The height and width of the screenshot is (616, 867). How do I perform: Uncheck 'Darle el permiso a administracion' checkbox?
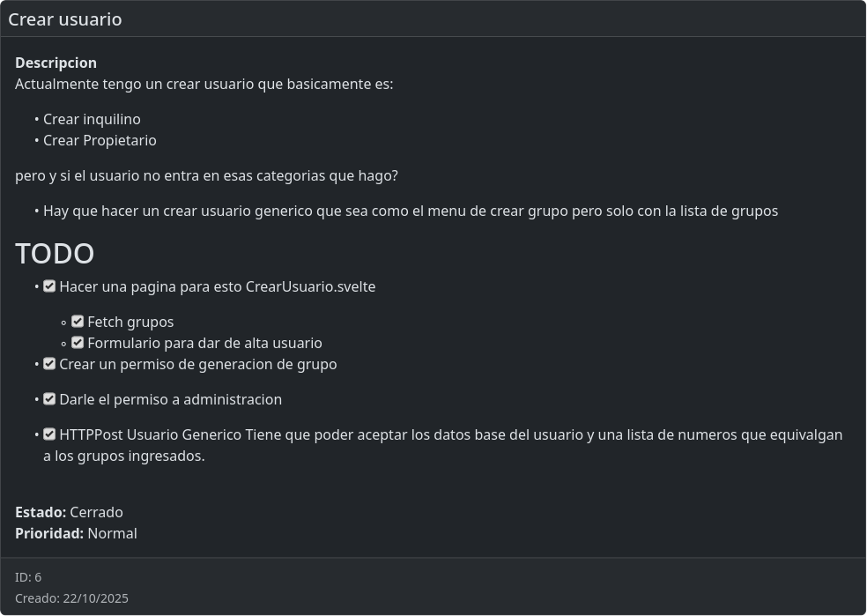click(x=49, y=399)
